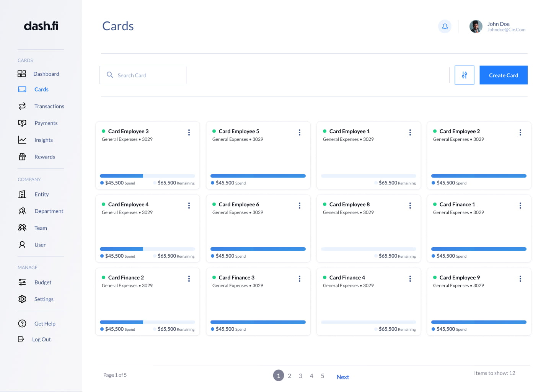The height and width of the screenshot is (392, 551).
Task: Open kebab menu for Card Finance 4
Action: 410,279
